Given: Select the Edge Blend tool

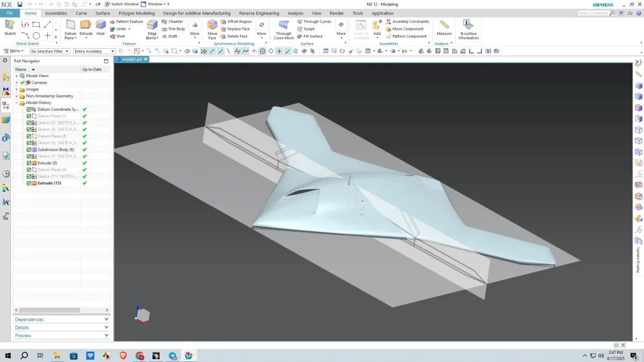Looking at the screenshot, I should tap(152, 29).
